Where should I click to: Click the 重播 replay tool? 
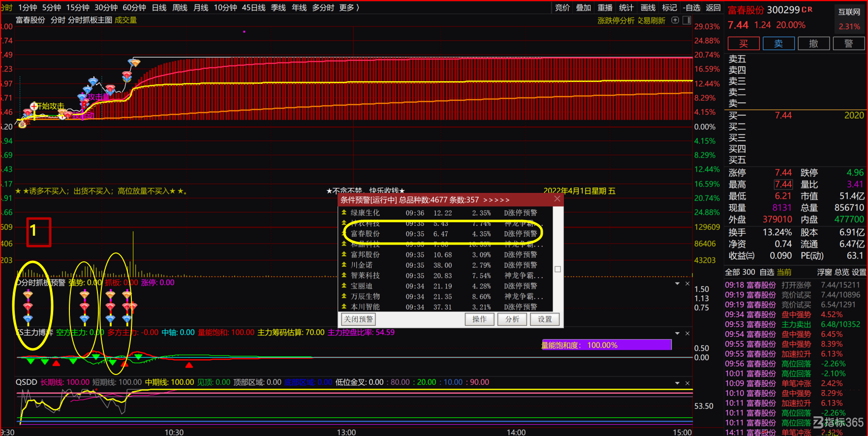pyautogui.click(x=605, y=7)
